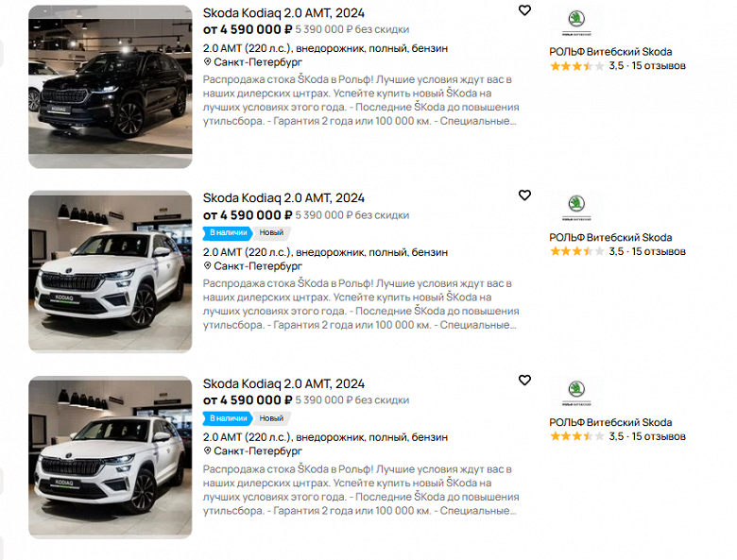
Task: Open the bottom Skoda Kodiaq 2.0 AMT title
Action: tap(283, 383)
